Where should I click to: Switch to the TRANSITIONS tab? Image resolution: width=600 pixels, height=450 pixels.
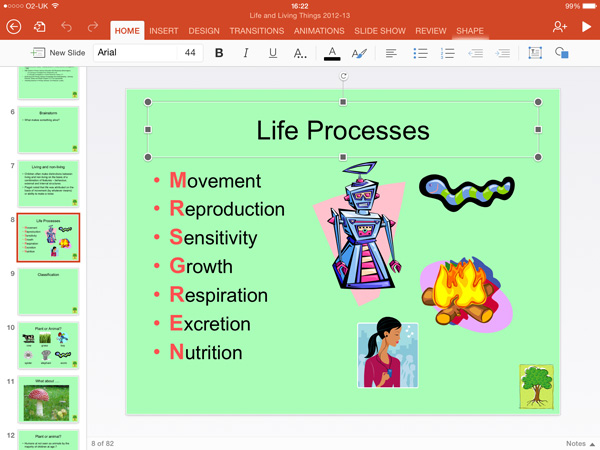257,31
